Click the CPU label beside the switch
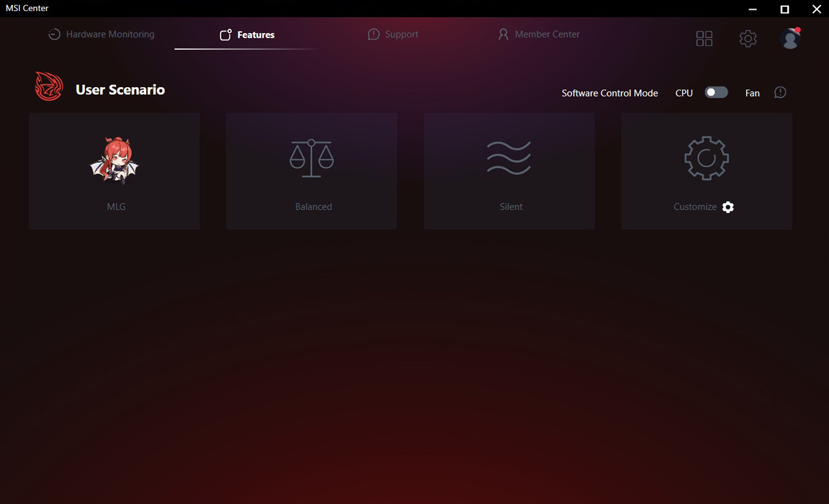The image size is (829, 504). click(x=684, y=93)
